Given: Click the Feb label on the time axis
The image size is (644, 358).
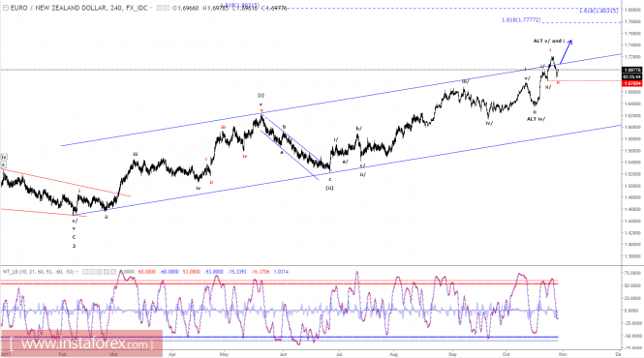Looking at the screenshot, I should pyautogui.click(x=62, y=354).
